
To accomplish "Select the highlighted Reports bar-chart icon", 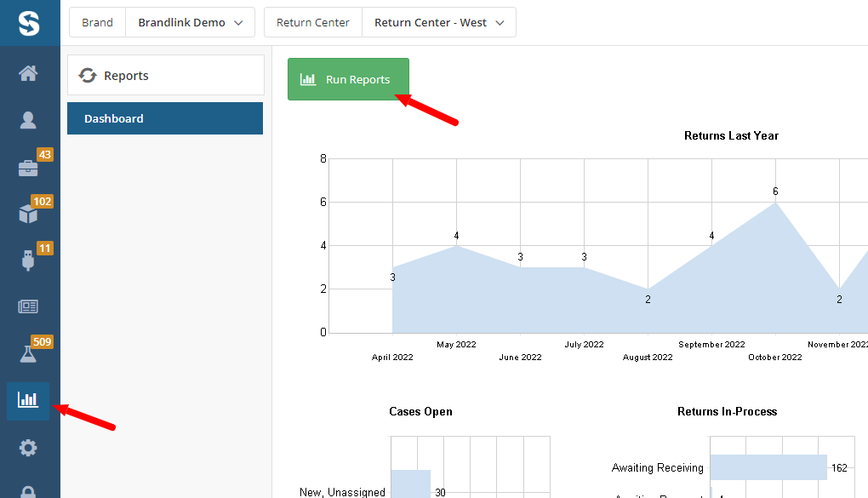I will (x=28, y=400).
